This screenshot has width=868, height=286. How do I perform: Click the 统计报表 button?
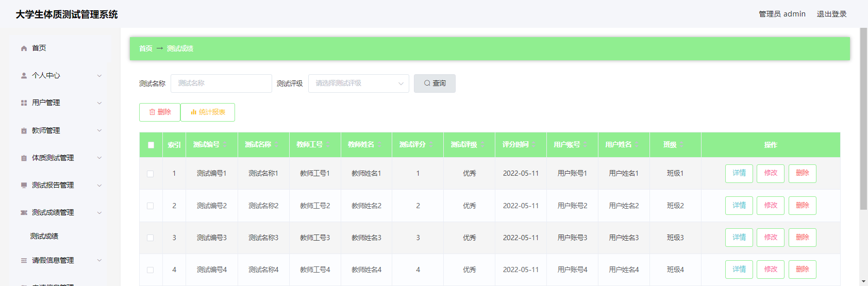(208, 112)
